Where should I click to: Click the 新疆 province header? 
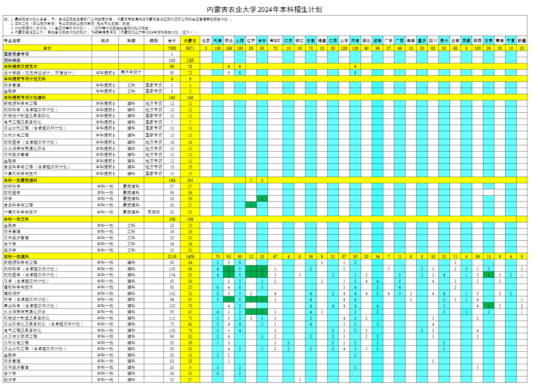tap(522, 41)
